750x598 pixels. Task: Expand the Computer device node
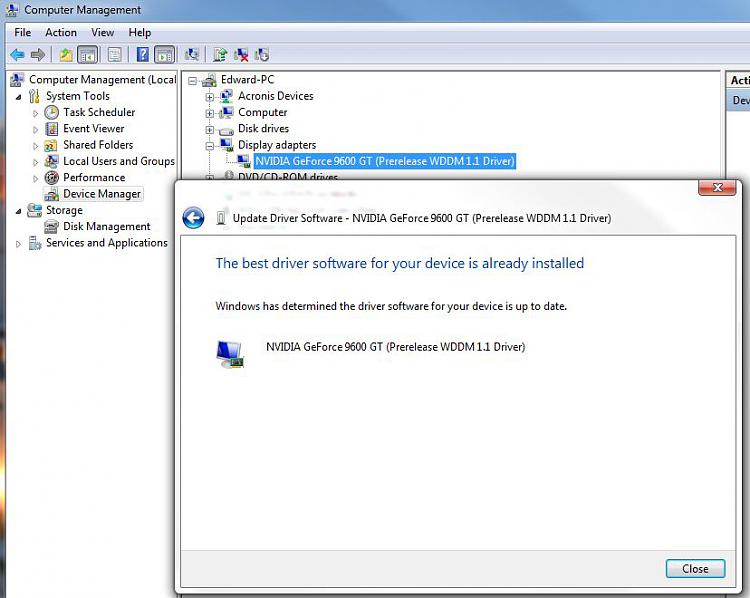pos(209,113)
